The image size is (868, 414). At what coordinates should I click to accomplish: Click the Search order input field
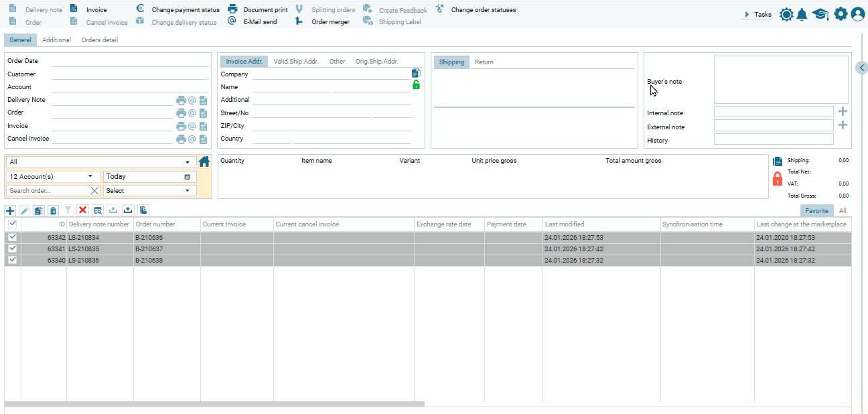(x=48, y=191)
